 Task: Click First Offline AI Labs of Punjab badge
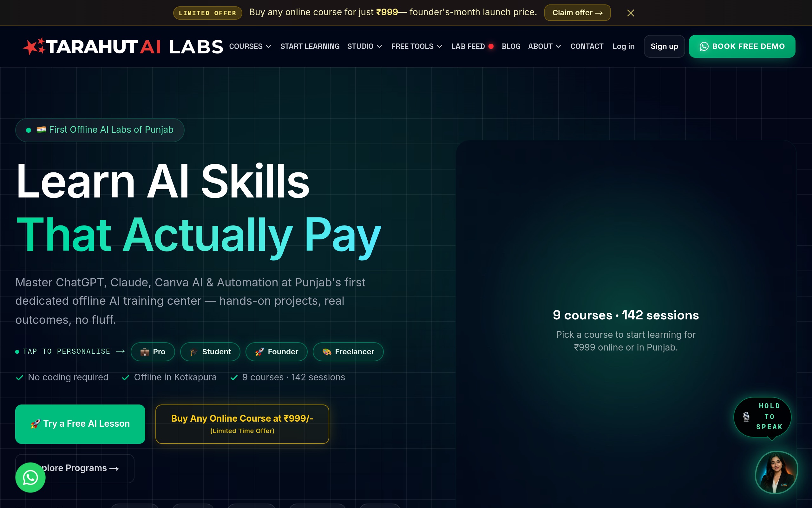point(100,130)
